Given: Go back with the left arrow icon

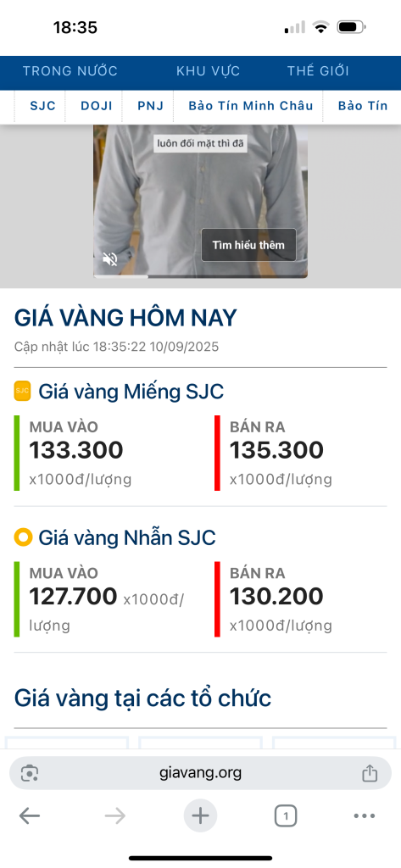Looking at the screenshot, I should point(30,815).
